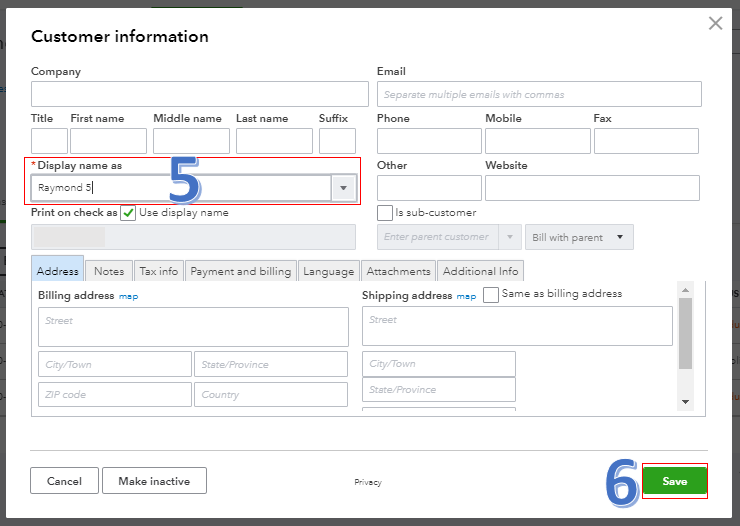Open the parent customer dropdown
Screen dimensions: 740x526
pyautogui.click(x=510, y=237)
